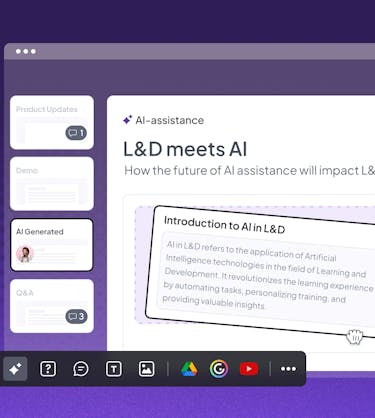This screenshot has height=418, width=375.
Task: Select the AI Generated slide card
Action: click(x=52, y=245)
